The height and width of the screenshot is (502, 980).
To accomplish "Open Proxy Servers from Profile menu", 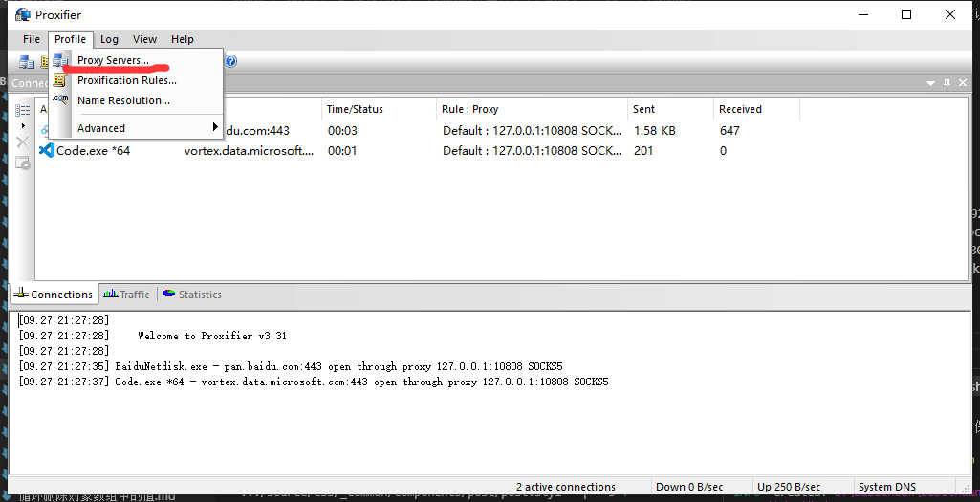I will click(x=113, y=60).
